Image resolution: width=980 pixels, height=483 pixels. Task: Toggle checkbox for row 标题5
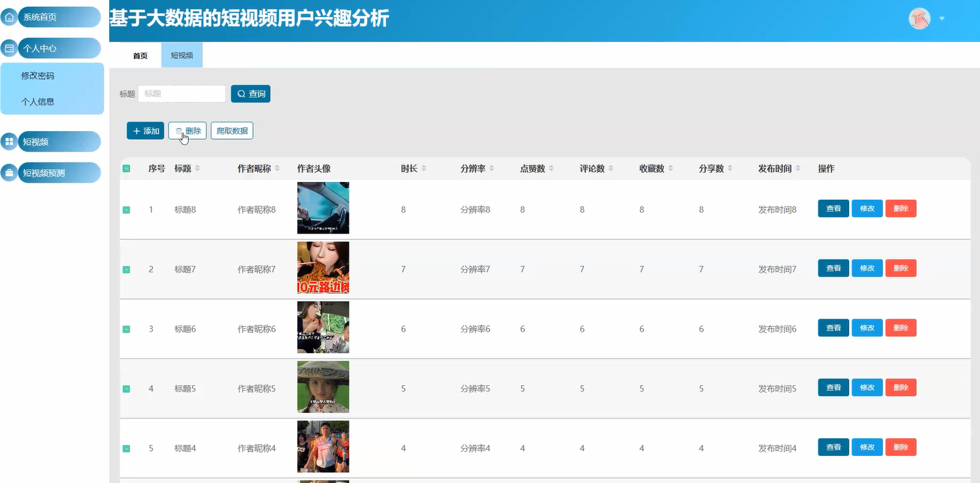pyautogui.click(x=126, y=389)
